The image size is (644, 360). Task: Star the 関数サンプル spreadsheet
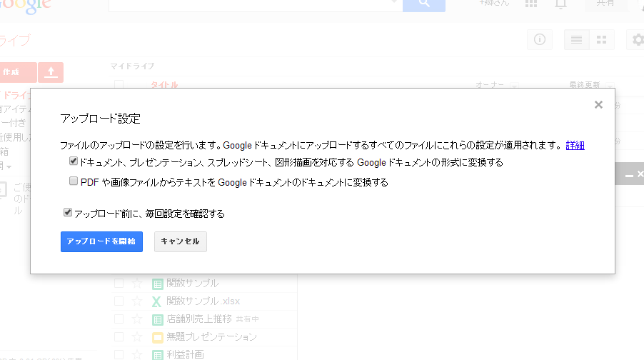click(137, 283)
